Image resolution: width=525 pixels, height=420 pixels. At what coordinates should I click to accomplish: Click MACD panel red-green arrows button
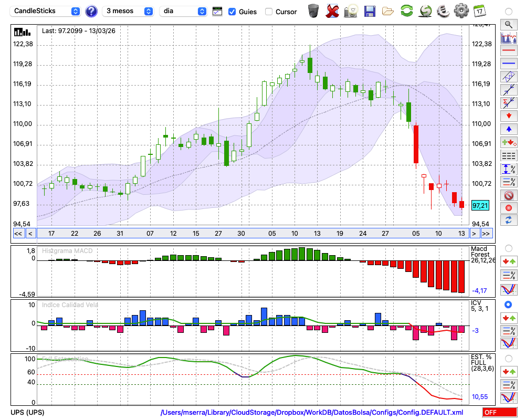coord(509,261)
